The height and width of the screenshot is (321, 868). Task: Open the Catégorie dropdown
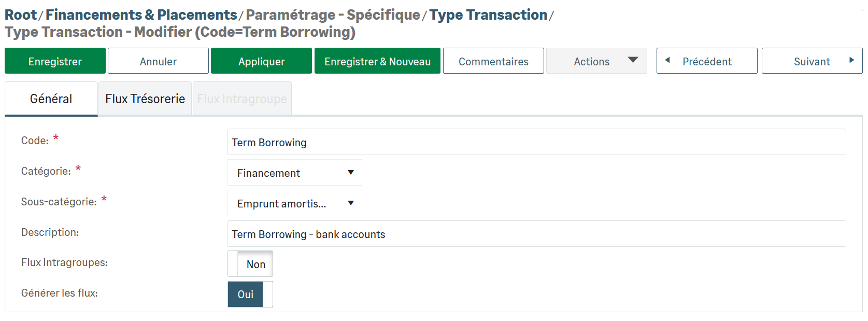pyautogui.click(x=294, y=173)
